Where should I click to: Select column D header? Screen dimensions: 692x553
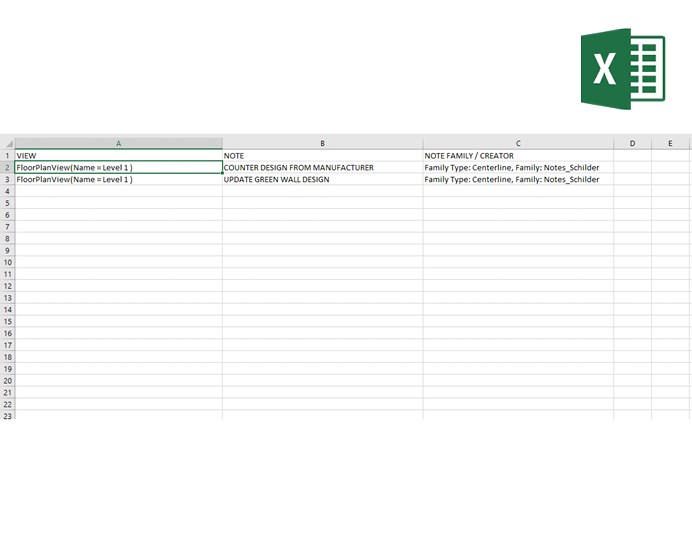click(632, 144)
